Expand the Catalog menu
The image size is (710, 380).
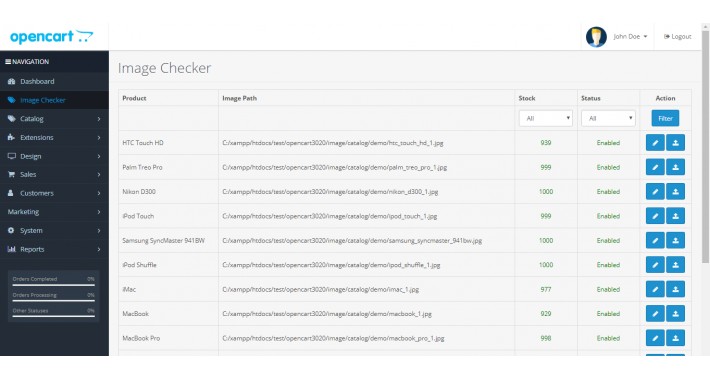(x=54, y=119)
